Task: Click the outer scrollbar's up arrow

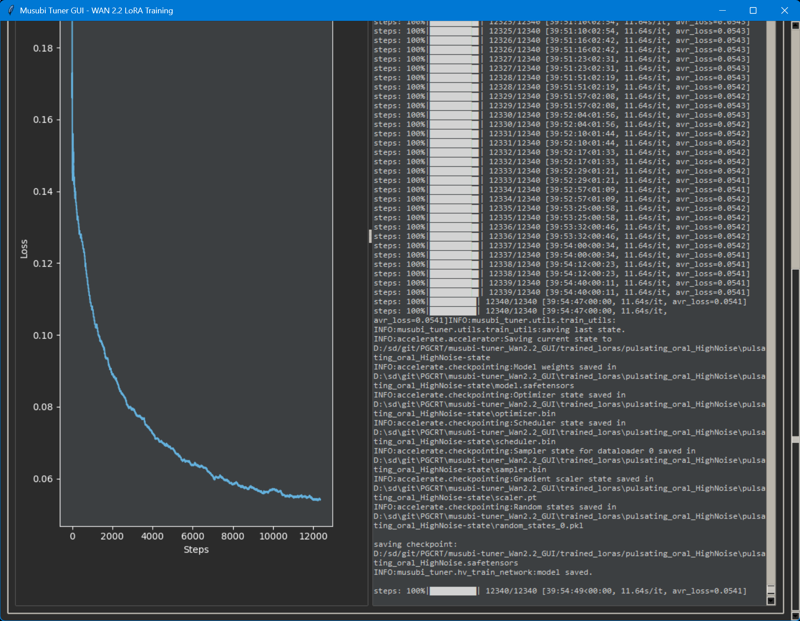Action: pos(795,25)
